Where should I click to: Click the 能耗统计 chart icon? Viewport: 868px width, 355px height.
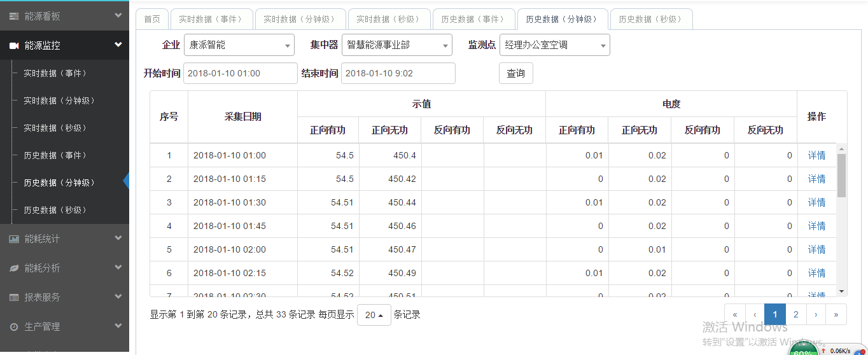click(13, 239)
